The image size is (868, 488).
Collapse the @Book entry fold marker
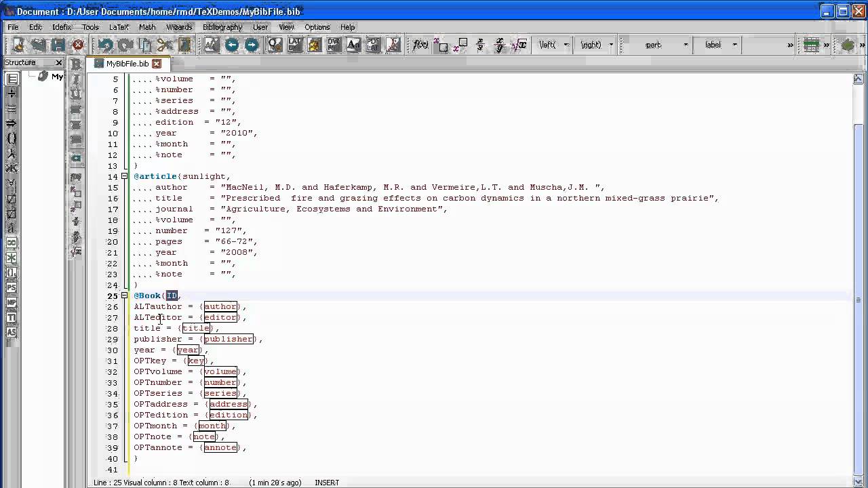124,296
